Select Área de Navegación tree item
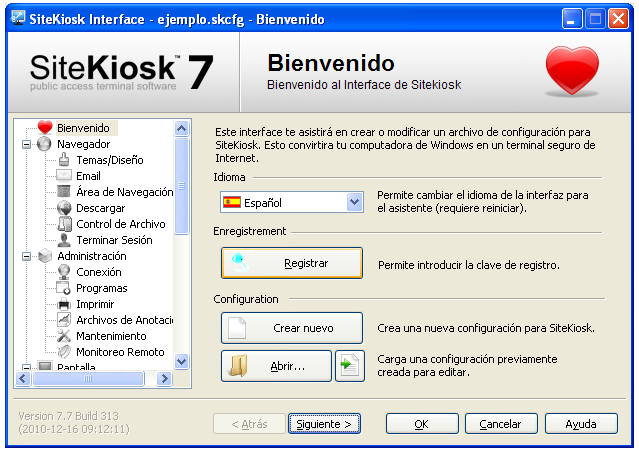 pyautogui.click(x=124, y=192)
